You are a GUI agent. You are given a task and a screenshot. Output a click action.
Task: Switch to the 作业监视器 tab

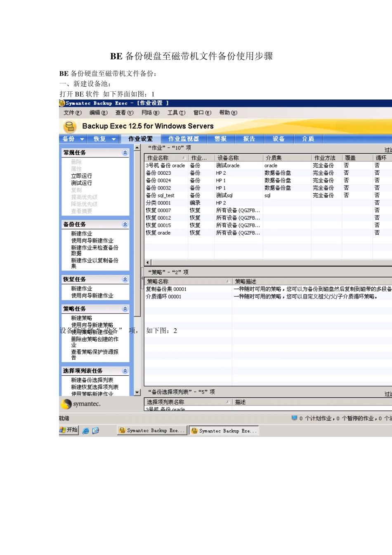pyautogui.click(x=184, y=139)
